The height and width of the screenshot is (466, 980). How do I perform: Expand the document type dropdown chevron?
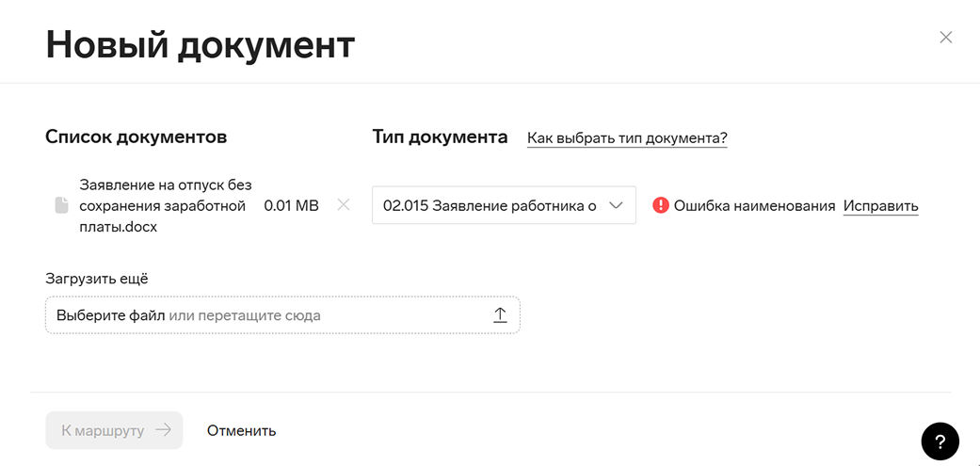tap(616, 205)
